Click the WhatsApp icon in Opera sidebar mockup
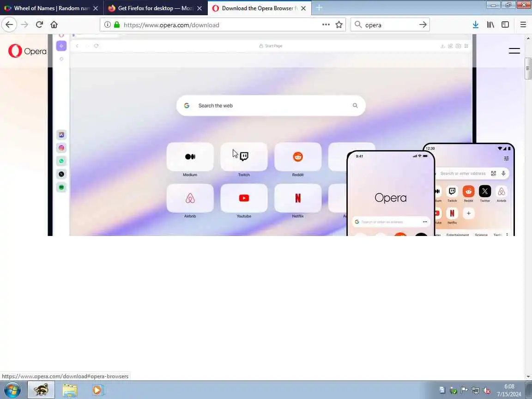This screenshot has height=399, width=532. coord(61,161)
